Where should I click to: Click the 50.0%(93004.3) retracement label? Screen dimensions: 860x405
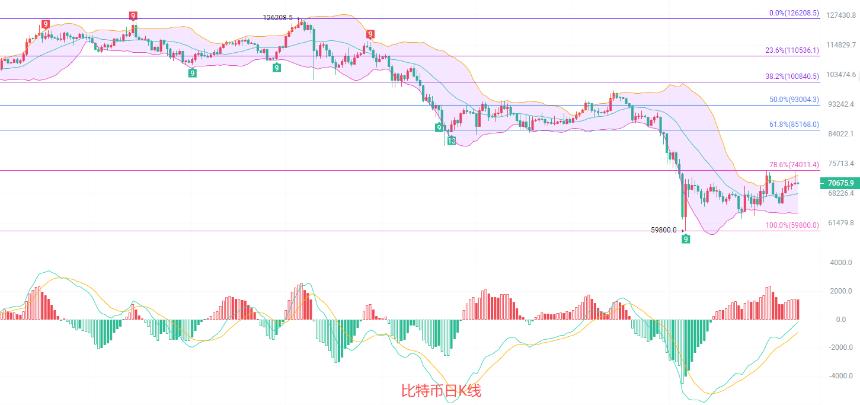point(794,100)
